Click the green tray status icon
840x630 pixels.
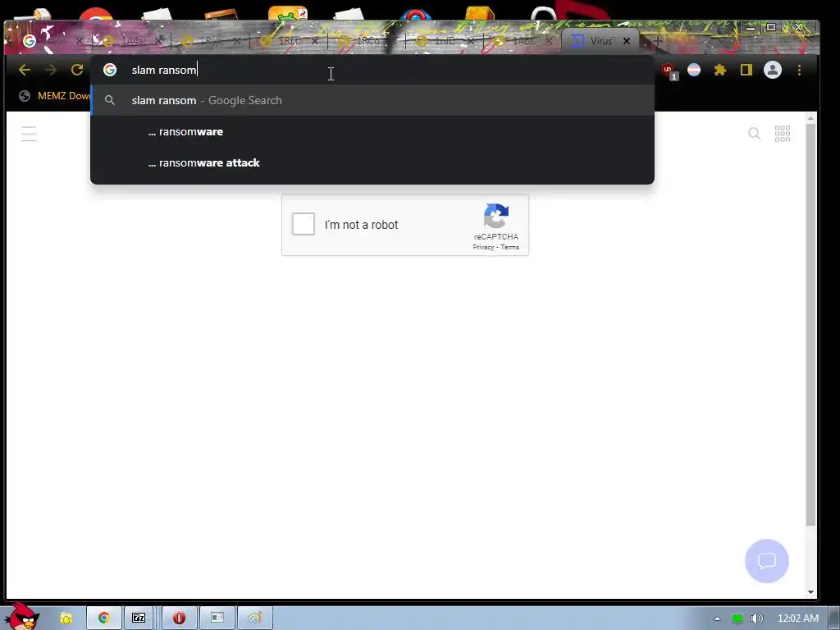(737, 619)
